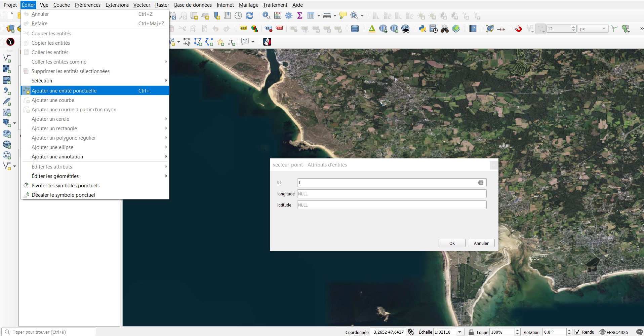Viewport: 644px width, 336px height.
Task: Click the New Project blank page icon
Action: (x=10, y=15)
